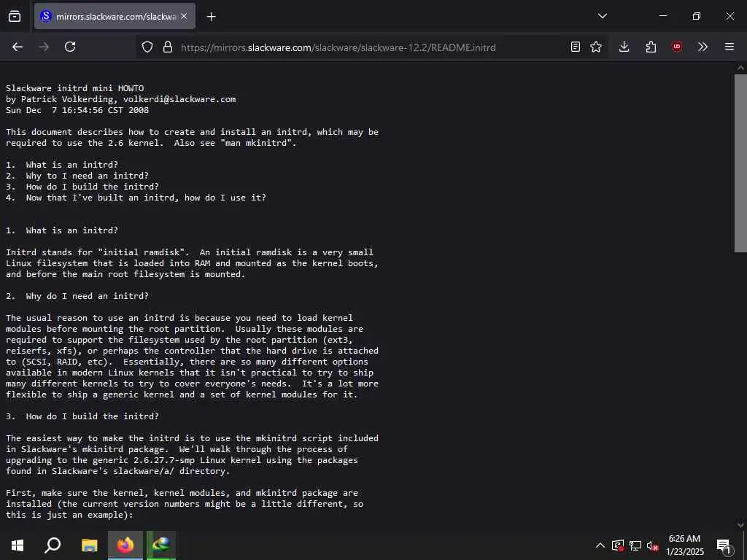Viewport: 747px width, 560px height.
Task: Open the notification center icon
Action: point(724,545)
